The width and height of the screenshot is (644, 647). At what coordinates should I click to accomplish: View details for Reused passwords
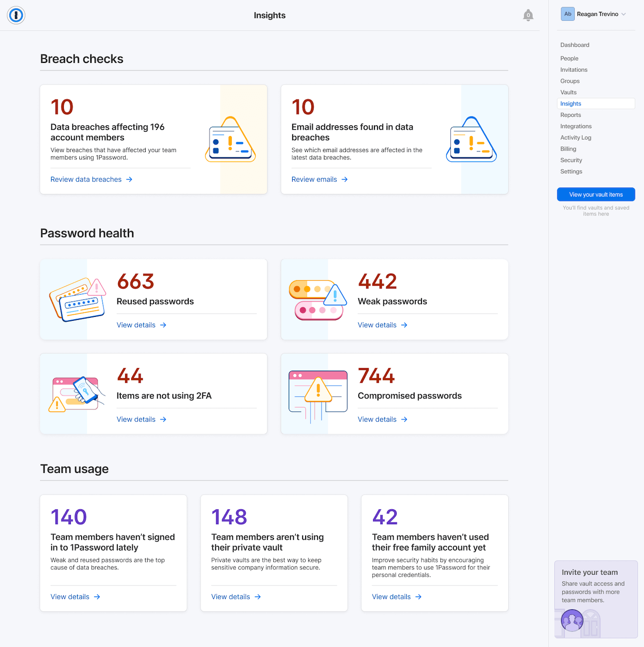tap(136, 325)
